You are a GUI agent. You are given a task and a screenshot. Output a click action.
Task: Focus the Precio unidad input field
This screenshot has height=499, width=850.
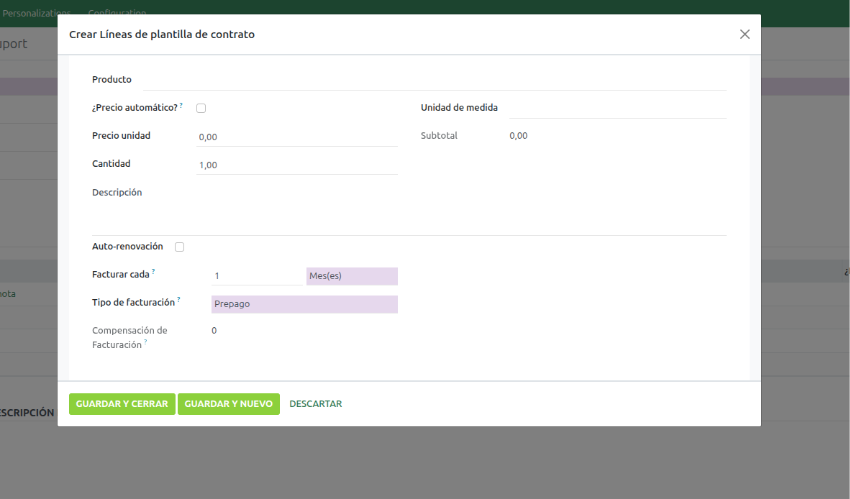click(x=297, y=137)
